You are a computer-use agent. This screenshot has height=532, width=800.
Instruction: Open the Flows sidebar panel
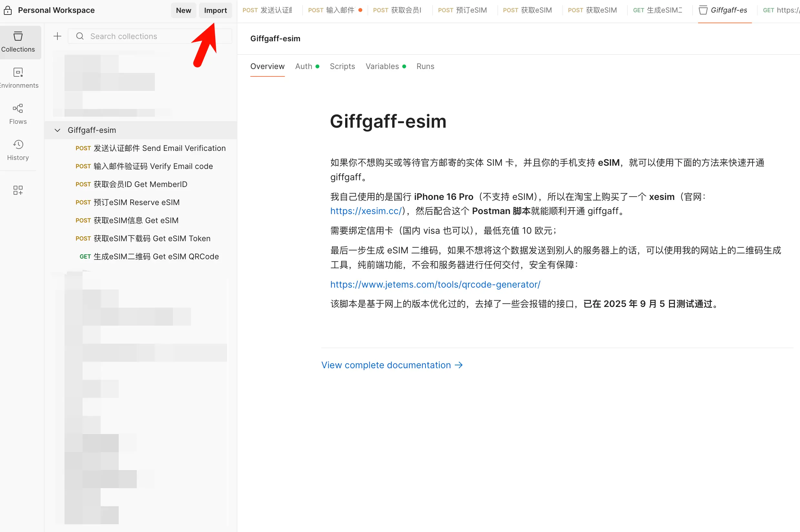click(x=18, y=114)
